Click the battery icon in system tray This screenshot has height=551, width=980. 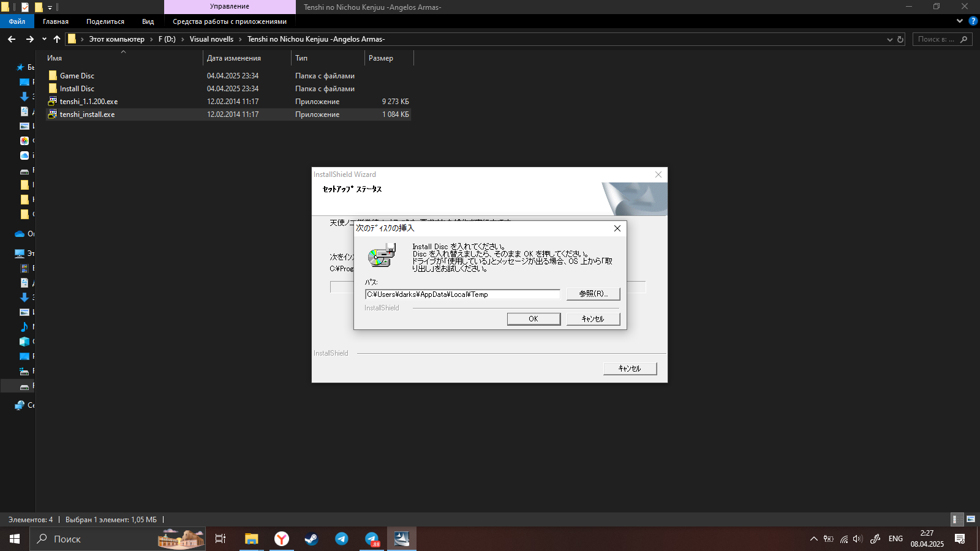[x=828, y=539]
